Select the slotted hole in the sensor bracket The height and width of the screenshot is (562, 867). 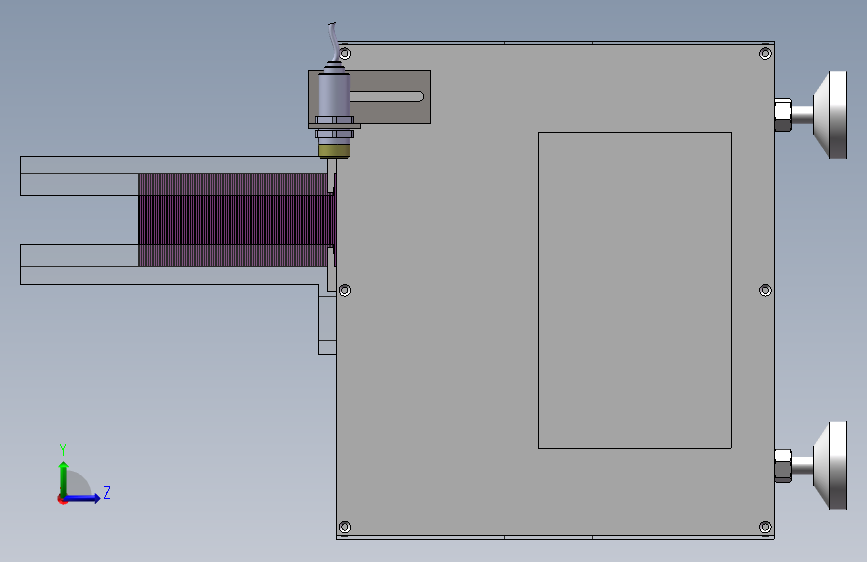(387, 97)
